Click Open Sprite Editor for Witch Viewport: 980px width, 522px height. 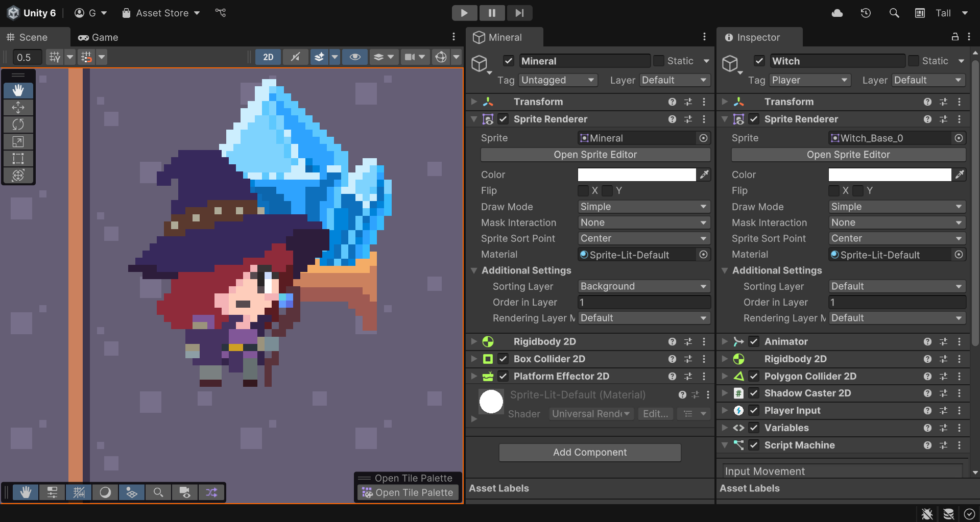(x=848, y=155)
